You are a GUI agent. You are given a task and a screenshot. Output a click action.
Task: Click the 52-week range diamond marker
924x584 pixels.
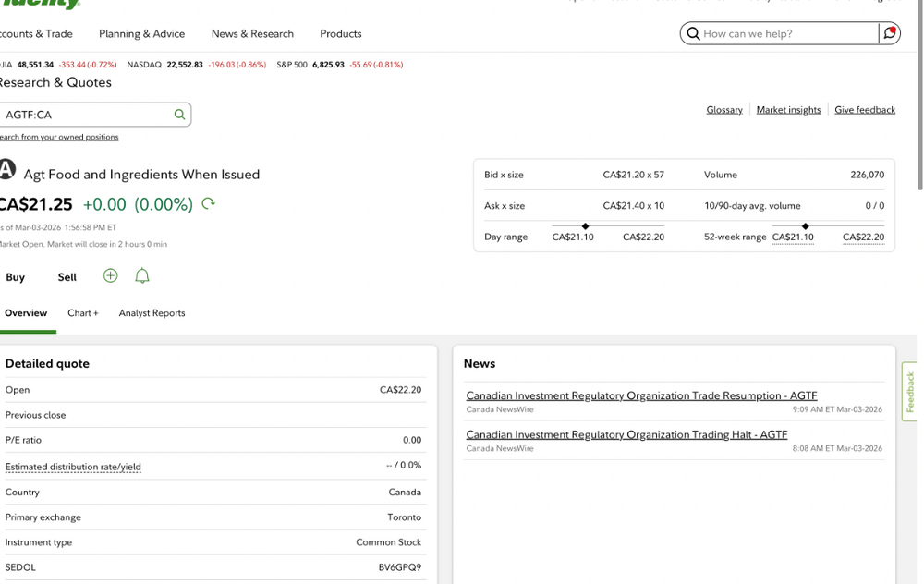click(x=806, y=226)
